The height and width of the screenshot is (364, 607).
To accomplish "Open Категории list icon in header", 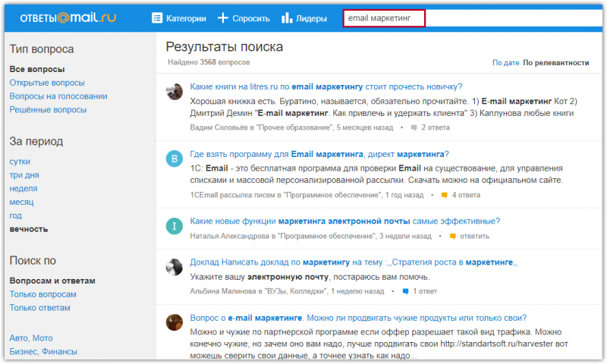I will tap(157, 18).
